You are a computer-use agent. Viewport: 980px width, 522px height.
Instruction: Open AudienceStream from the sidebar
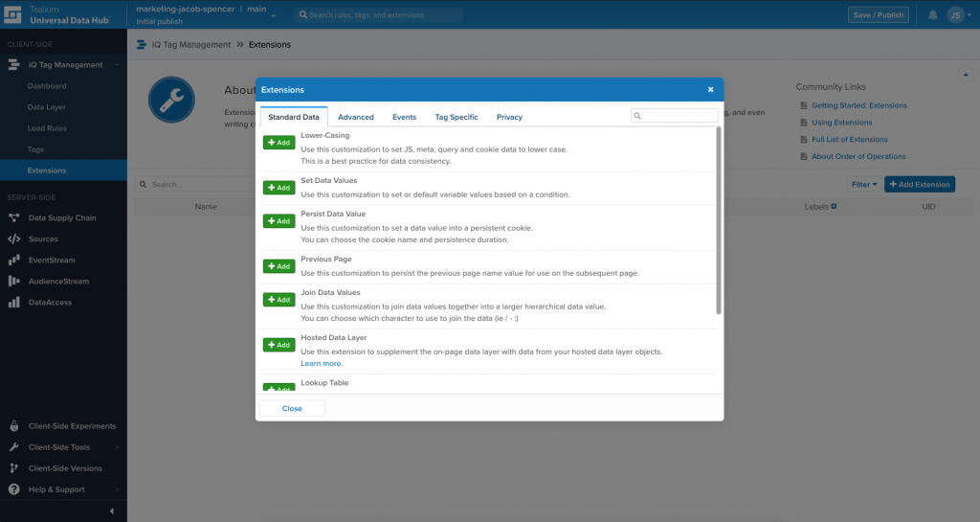click(58, 282)
